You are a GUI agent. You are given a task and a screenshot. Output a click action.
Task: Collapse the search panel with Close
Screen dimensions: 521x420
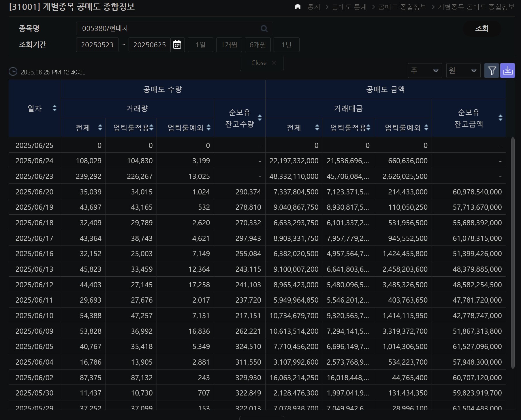(x=262, y=63)
